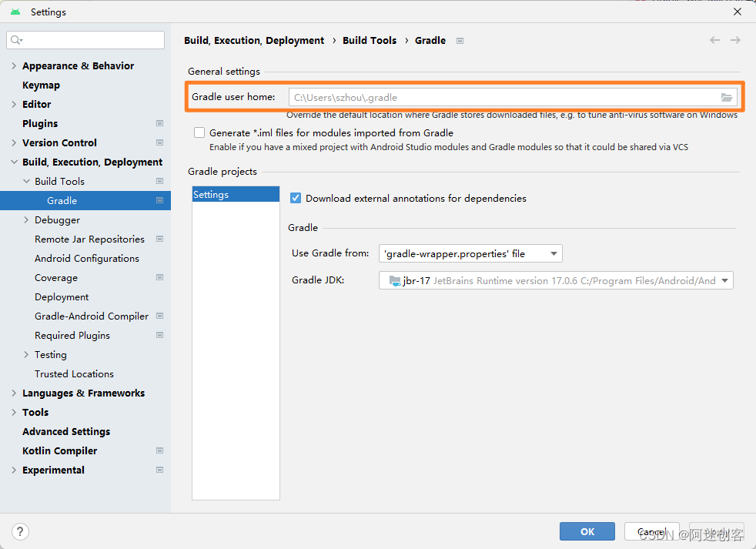Enable Generate *.iml files checkbox

tap(199, 132)
